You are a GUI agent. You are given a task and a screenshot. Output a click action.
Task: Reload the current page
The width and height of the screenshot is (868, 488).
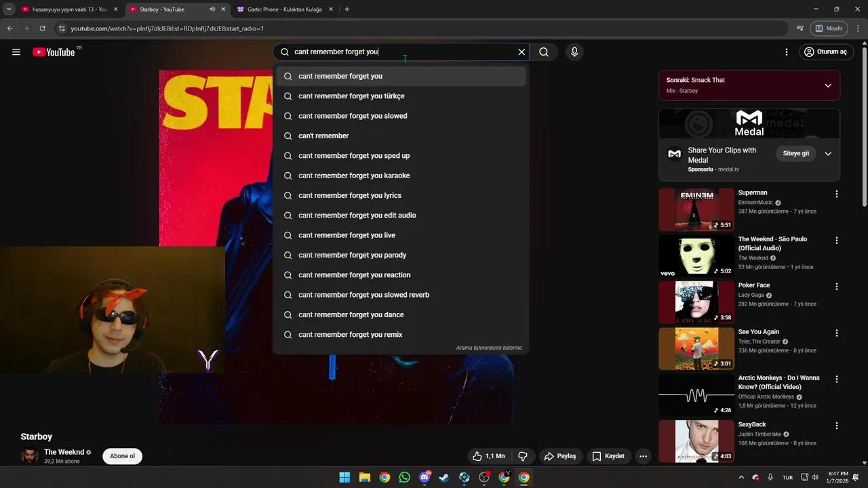click(42, 28)
